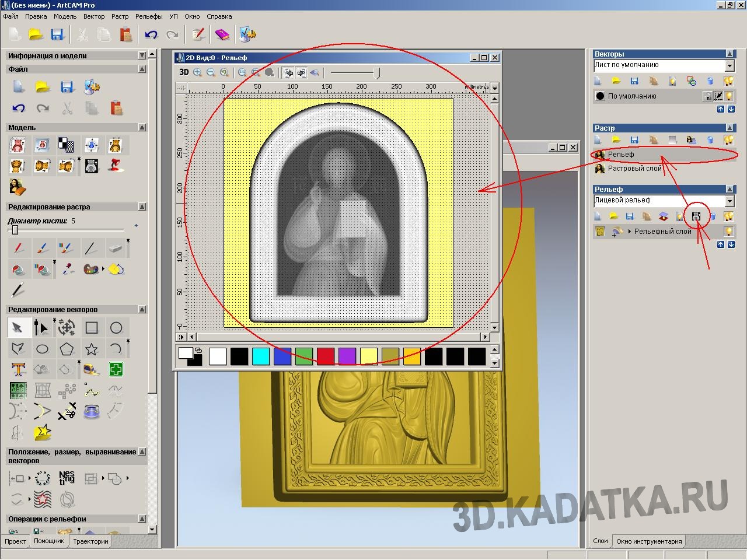This screenshot has width=747, height=560.
Task: Open the Mona Lisa notes book icon
Action: tap(18, 187)
